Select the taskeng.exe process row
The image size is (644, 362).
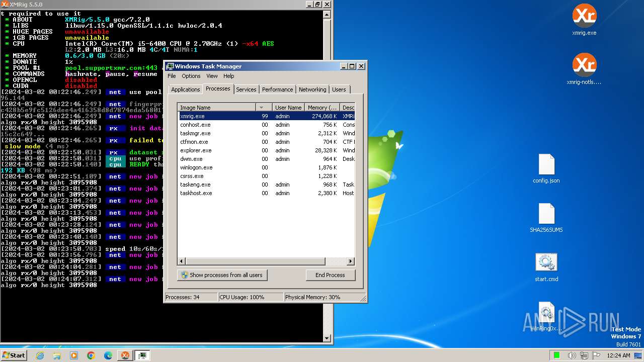(267, 185)
